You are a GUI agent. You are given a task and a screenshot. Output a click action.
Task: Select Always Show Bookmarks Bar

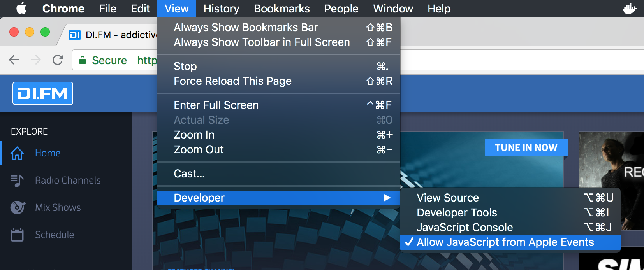coord(279,27)
